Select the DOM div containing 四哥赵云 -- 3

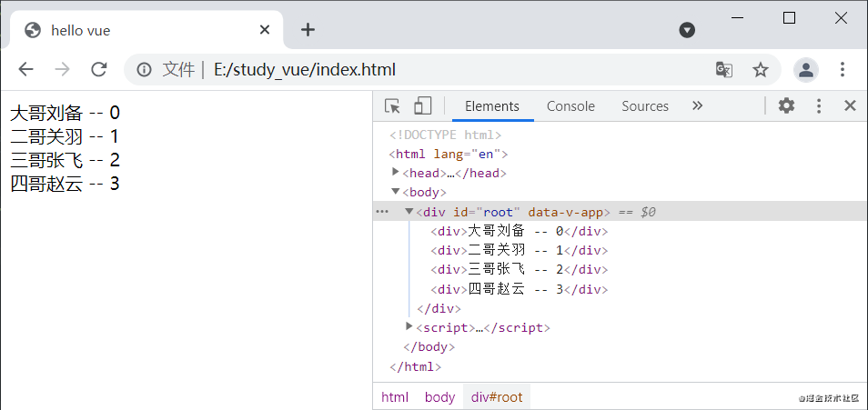click(520, 289)
